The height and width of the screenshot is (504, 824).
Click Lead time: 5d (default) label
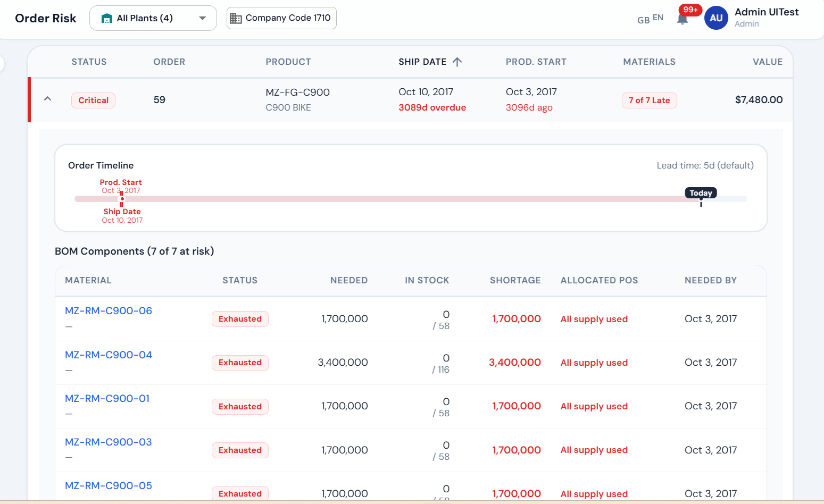click(705, 165)
